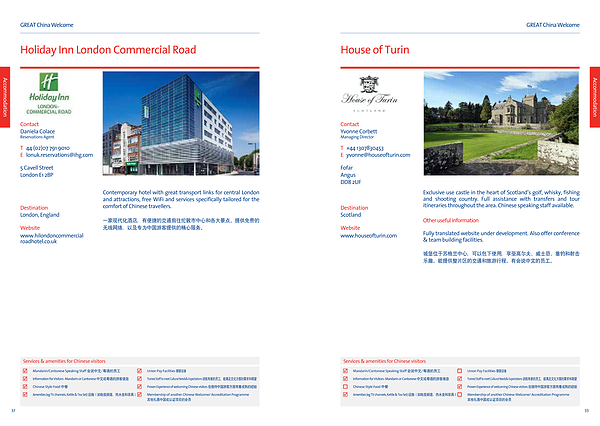
Task: Click the left page number at bottom
Action: coord(13,411)
